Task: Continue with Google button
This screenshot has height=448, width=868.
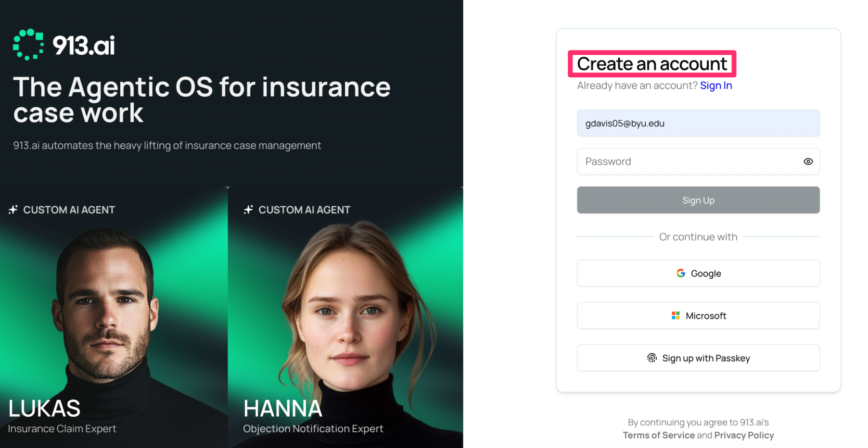Action: [x=698, y=273]
